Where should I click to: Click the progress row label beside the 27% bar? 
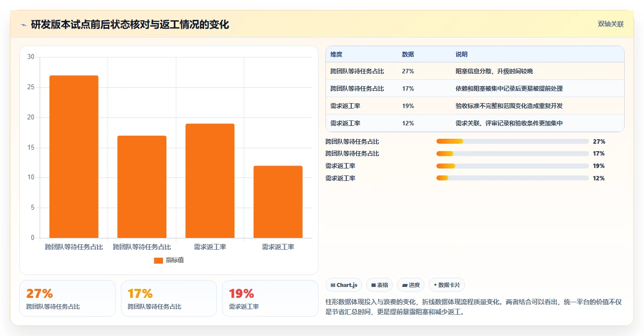(x=352, y=141)
